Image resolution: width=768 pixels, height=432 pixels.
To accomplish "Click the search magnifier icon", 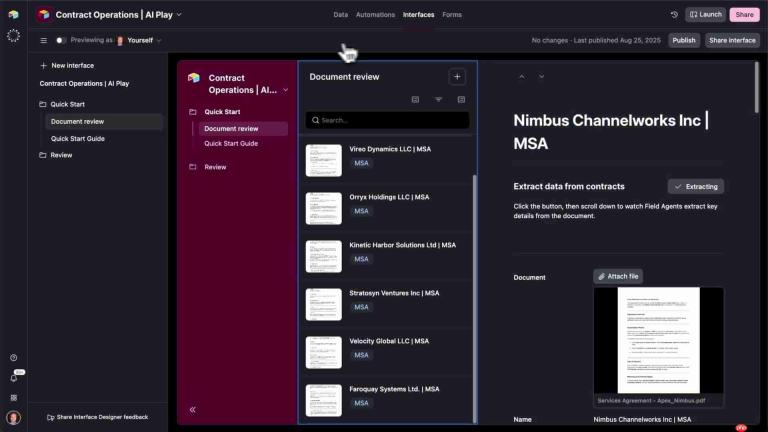I will click(x=315, y=120).
